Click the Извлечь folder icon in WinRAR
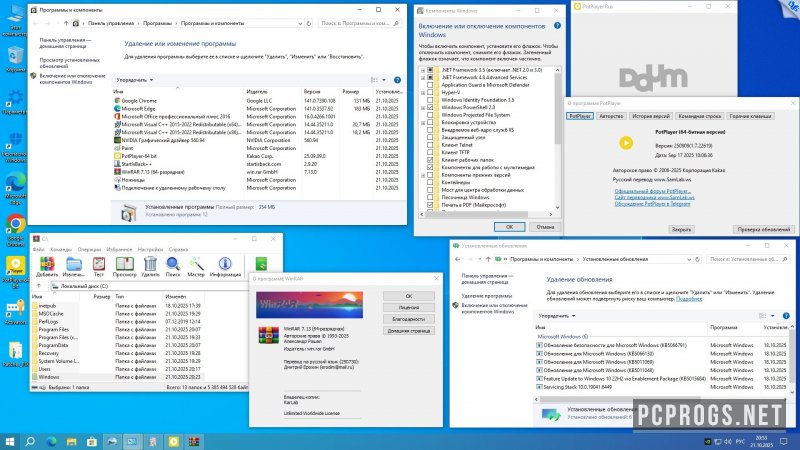The image size is (800, 450). (74, 264)
